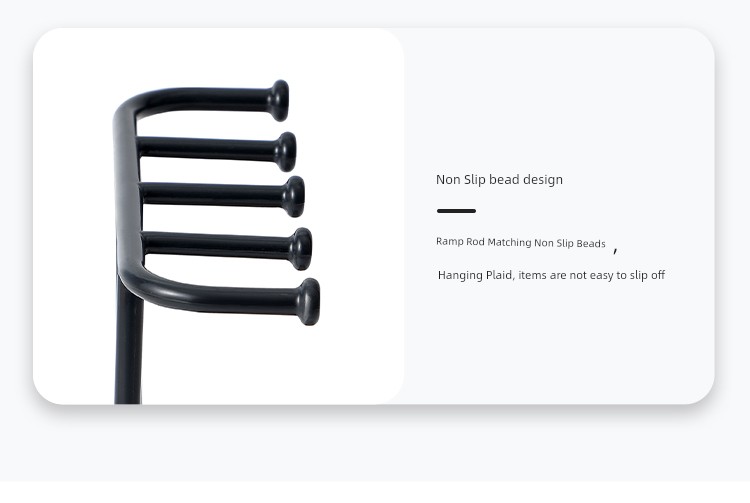Click the stray comma after "Beads"
Viewport: 750px width, 503px height.
point(615,250)
